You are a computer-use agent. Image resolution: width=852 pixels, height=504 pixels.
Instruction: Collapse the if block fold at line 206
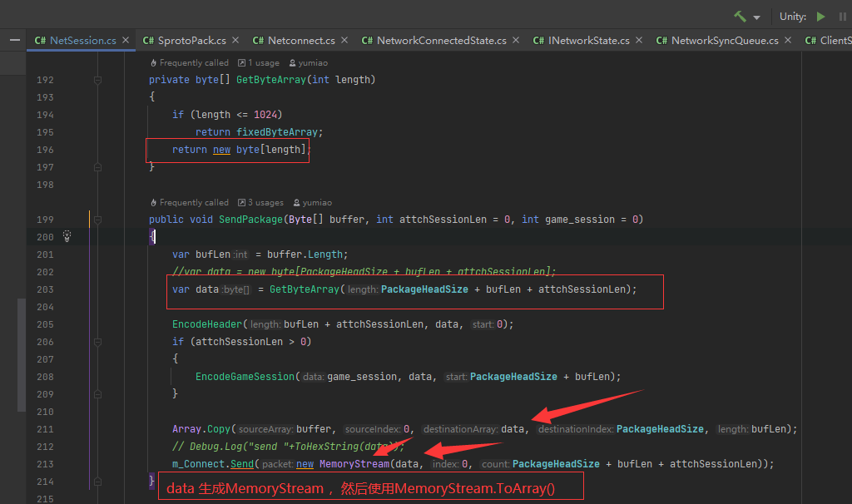97,342
